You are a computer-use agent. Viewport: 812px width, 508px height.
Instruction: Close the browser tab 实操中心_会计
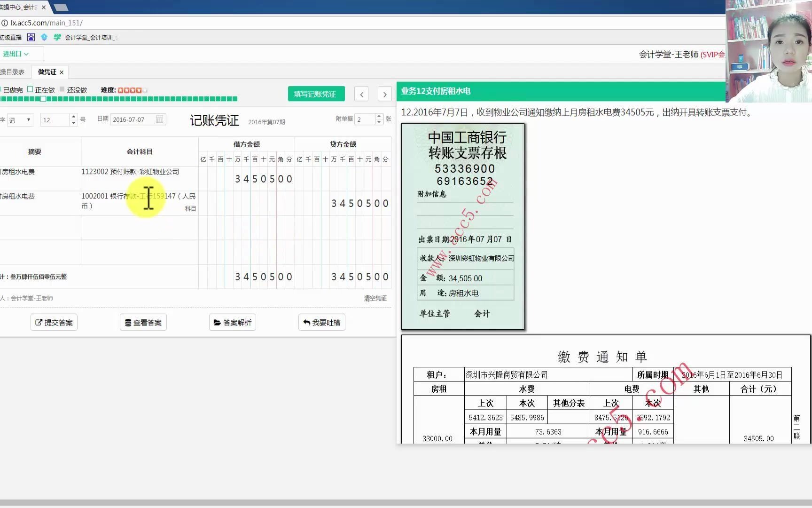[44, 7]
